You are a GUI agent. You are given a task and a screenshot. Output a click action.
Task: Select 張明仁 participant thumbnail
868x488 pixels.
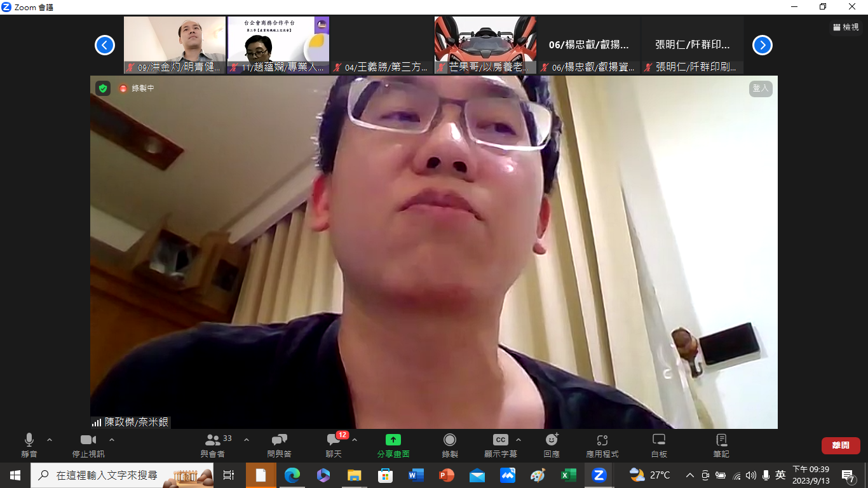[693, 45]
